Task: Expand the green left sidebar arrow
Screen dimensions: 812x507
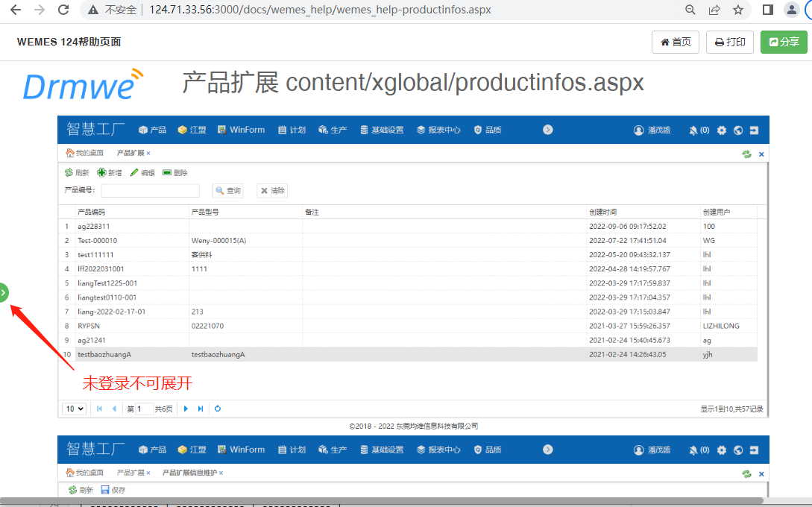Action: (4, 293)
